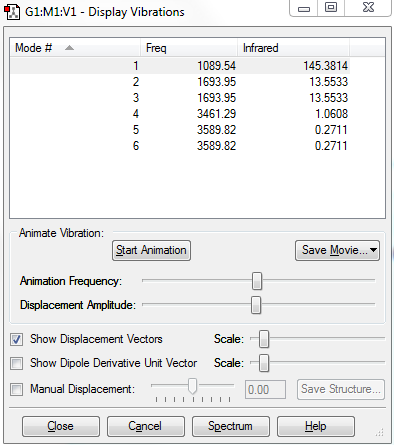Sort by the Infrared column header

pos(293,48)
